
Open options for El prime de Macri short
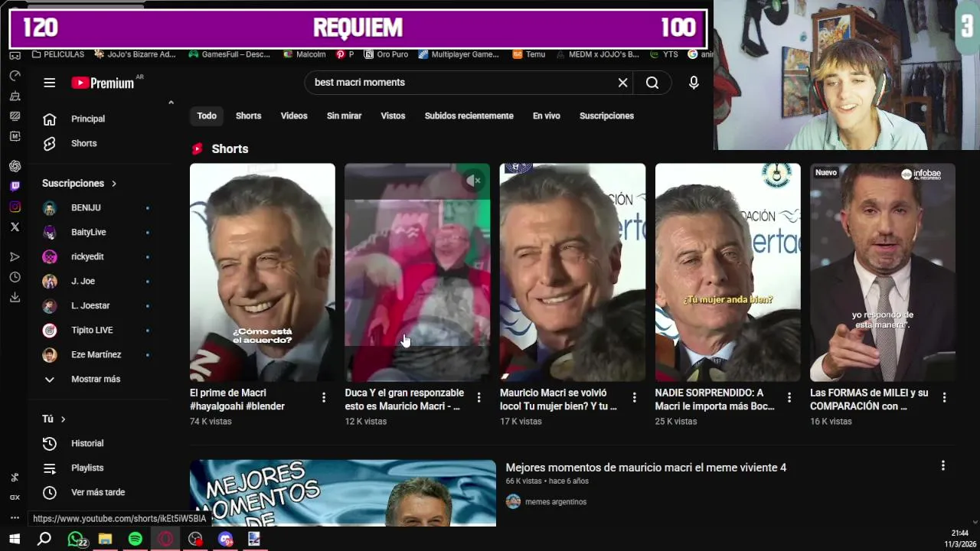[324, 397]
